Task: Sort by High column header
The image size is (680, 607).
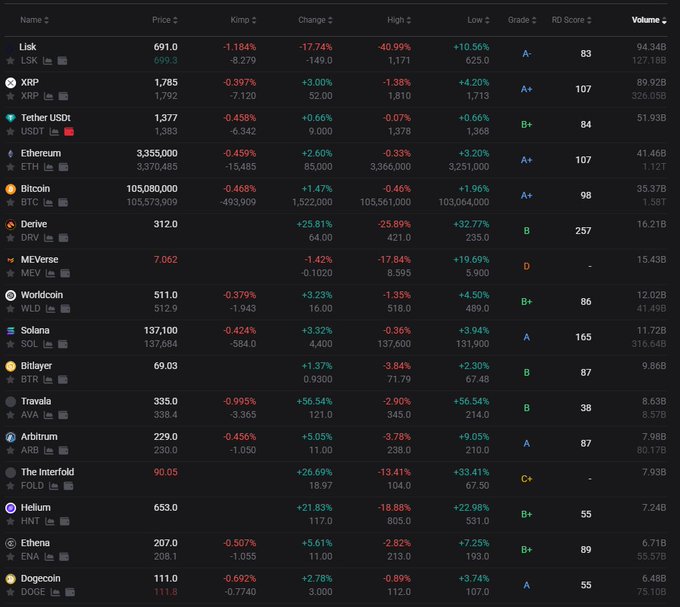Action: pyautogui.click(x=399, y=20)
